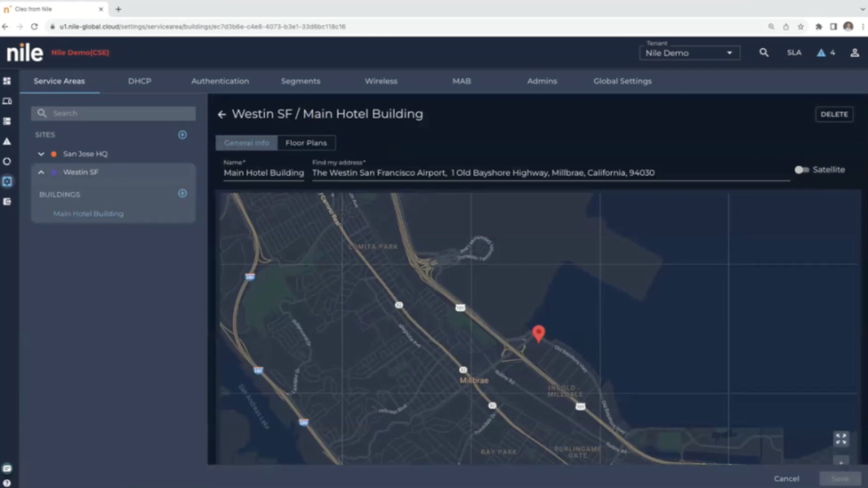The width and height of the screenshot is (868, 488).
Task: Open the DHCP settings tab
Action: pos(139,81)
